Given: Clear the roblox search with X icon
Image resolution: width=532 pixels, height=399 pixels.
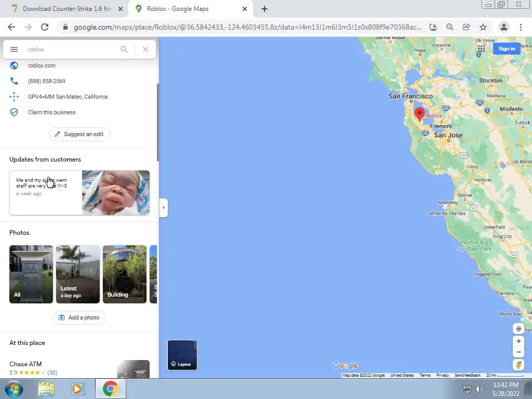Looking at the screenshot, I should [145, 49].
